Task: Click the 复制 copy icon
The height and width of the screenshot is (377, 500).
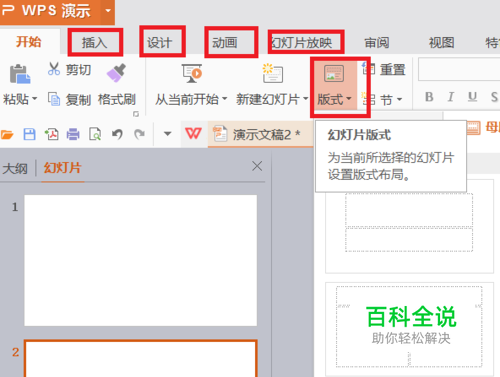Action: 54,99
